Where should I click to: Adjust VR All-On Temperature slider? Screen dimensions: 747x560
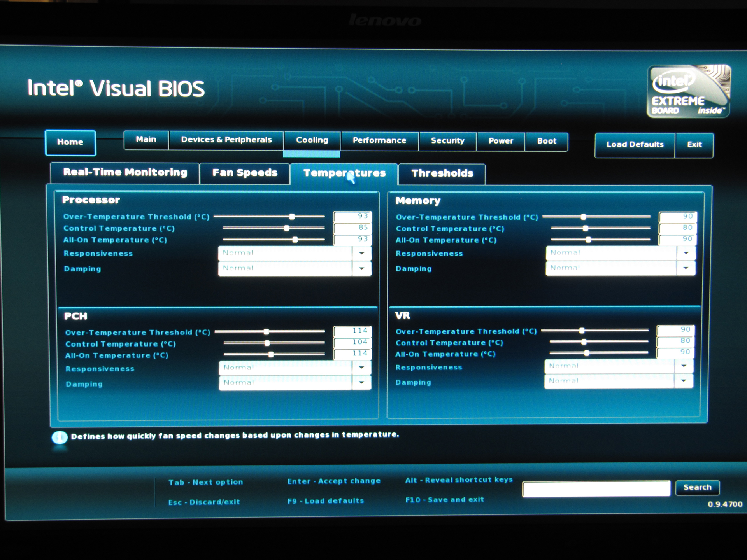coord(599,353)
